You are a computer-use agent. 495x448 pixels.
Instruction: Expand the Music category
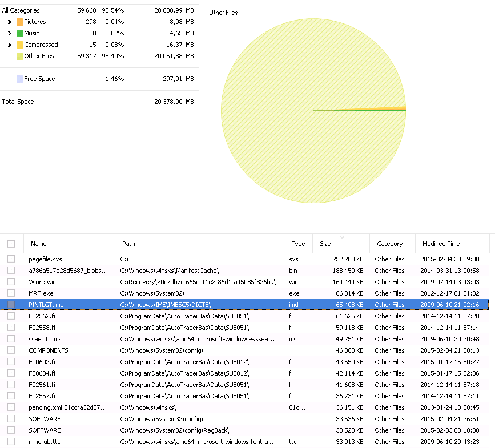click(x=10, y=33)
